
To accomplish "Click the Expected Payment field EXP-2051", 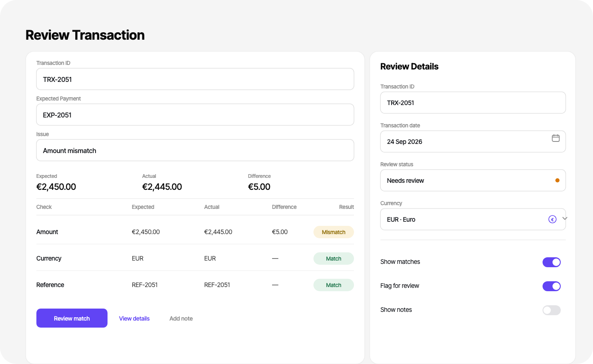I will [195, 115].
